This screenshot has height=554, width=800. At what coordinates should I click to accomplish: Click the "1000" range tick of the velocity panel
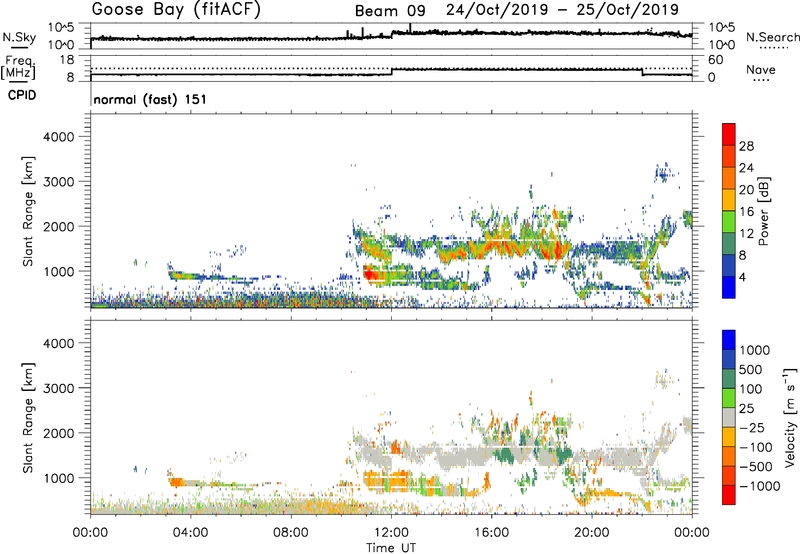tap(58, 478)
